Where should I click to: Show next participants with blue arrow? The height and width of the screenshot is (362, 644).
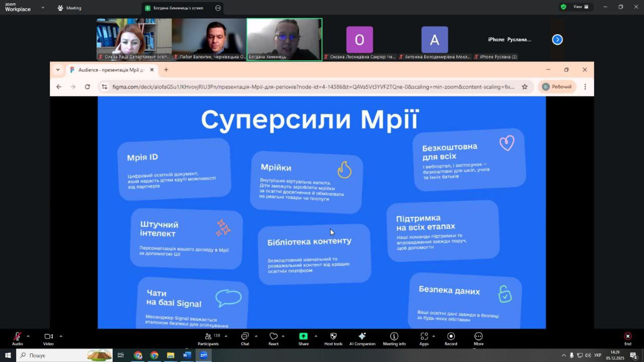pos(557,40)
